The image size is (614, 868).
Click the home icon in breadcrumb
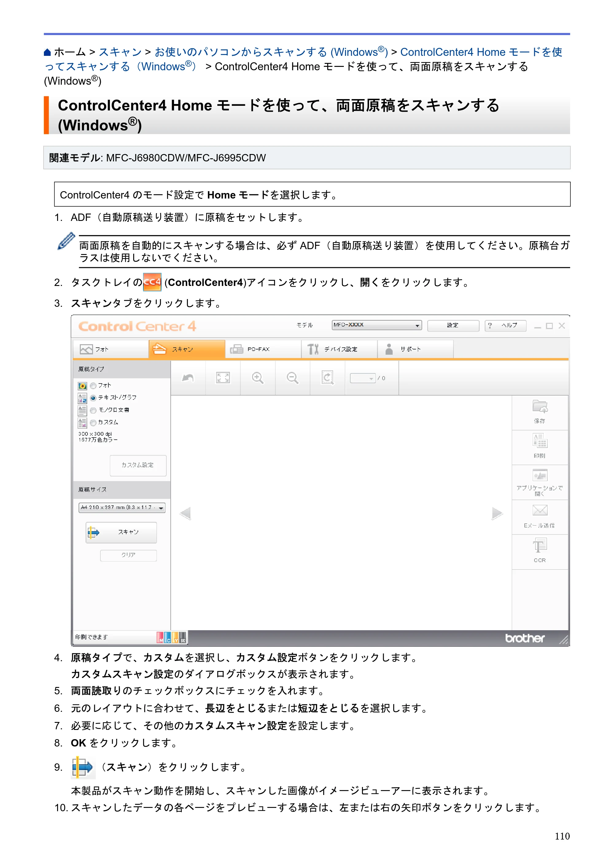click(x=47, y=52)
